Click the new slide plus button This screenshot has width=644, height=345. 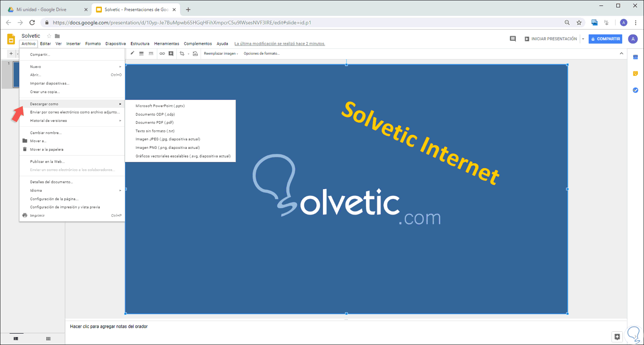click(x=11, y=54)
